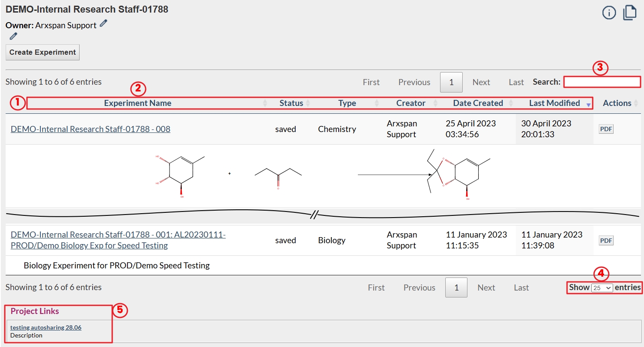Click Last in top pagination

click(x=516, y=82)
